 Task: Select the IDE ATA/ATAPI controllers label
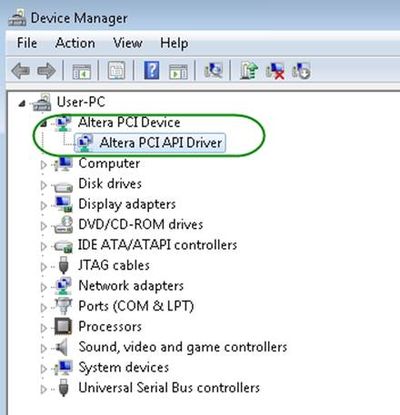pyautogui.click(x=157, y=245)
